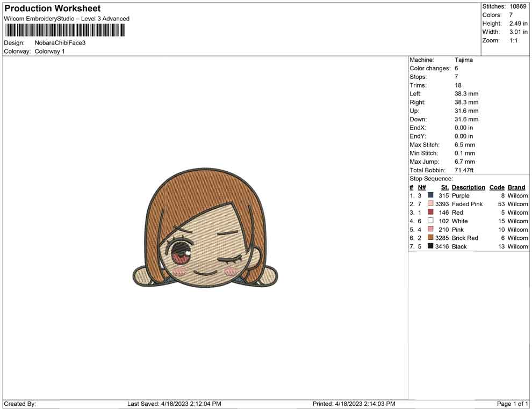Click the N# column header
Viewport: 532px width, 409px height.
click(x=422, y=187)
